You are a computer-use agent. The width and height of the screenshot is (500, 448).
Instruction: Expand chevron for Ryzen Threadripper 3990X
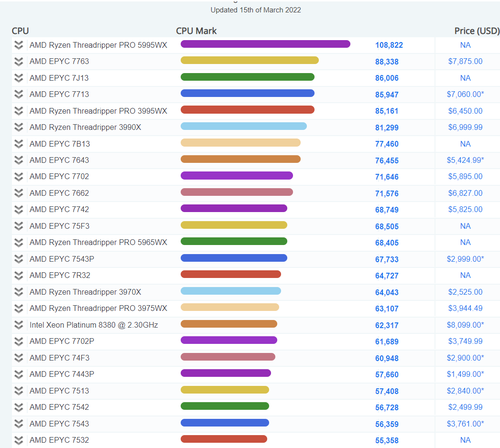[19, 127]
